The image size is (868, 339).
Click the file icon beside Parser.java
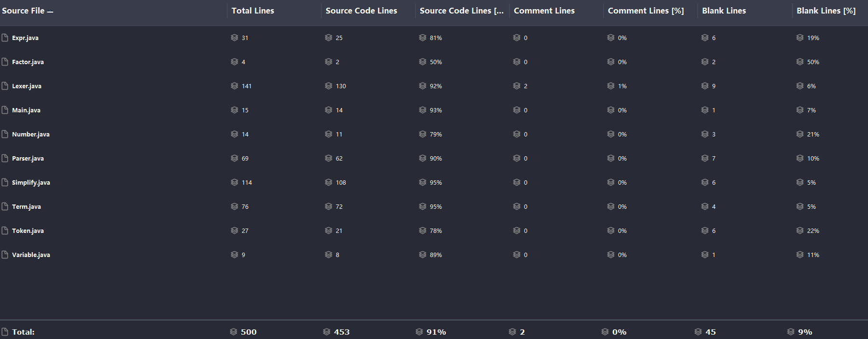coord(5,158)
